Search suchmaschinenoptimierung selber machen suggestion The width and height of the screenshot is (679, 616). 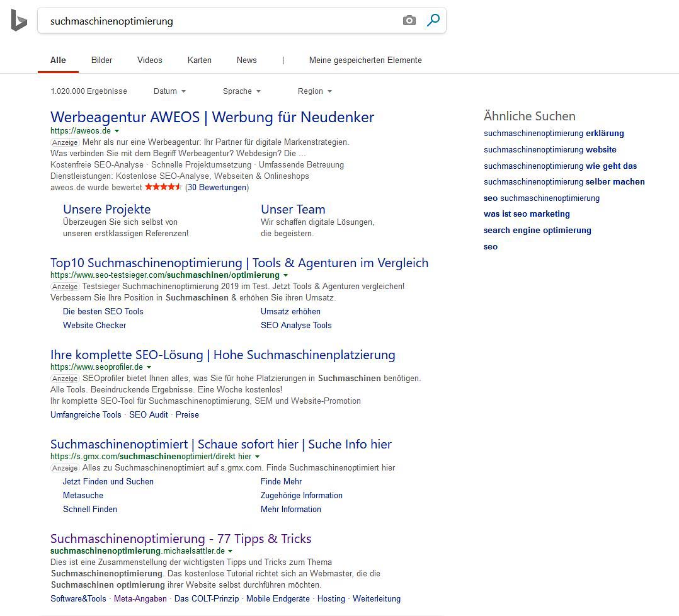tap(564, 182)
